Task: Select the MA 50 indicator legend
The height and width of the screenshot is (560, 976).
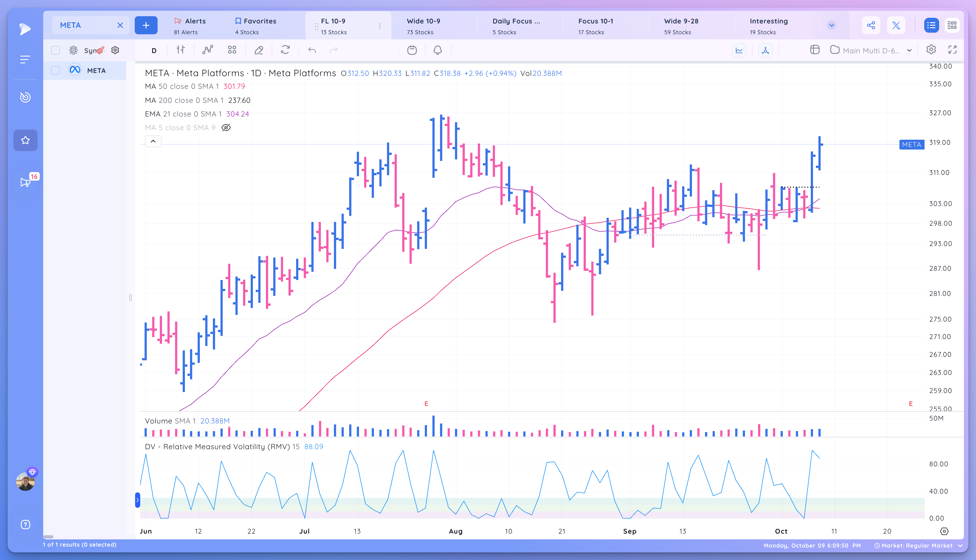Action: pos(195,87)
